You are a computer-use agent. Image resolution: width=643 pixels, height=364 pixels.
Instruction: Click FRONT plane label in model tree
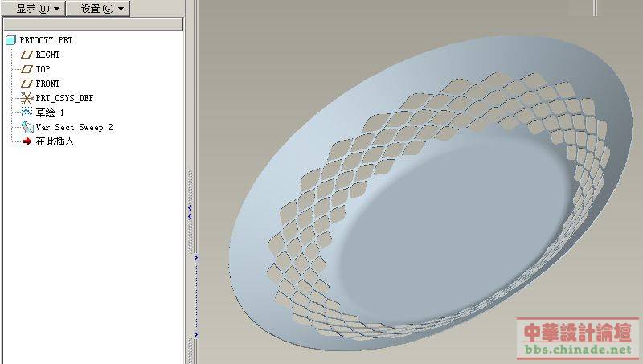pyautogui.click(x=47, y=84)
